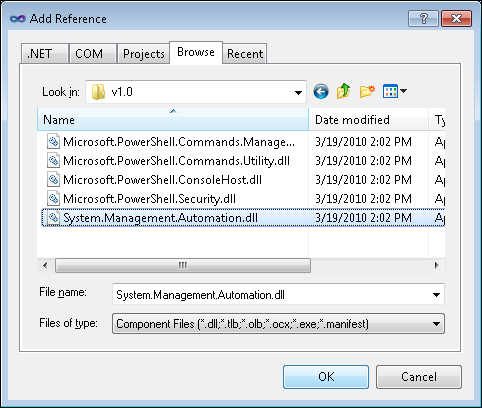Switch to the Projects tab
This screenshot has height=408, width=482.
[143, 53]
